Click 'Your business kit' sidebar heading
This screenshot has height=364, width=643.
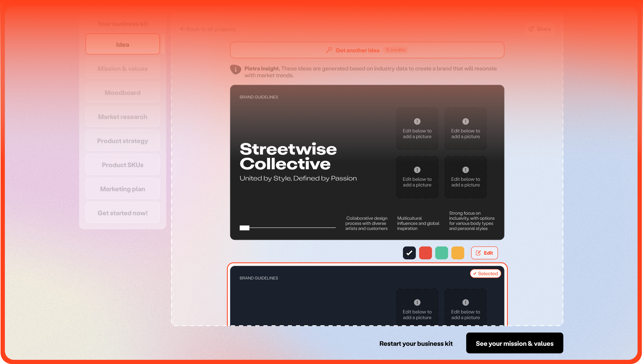[123, 24]
